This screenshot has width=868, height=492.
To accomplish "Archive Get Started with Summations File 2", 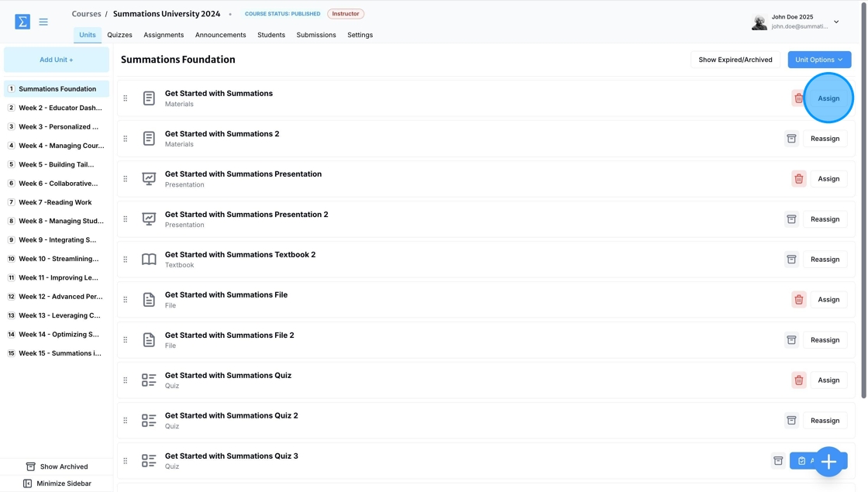I will pos(791,340).
